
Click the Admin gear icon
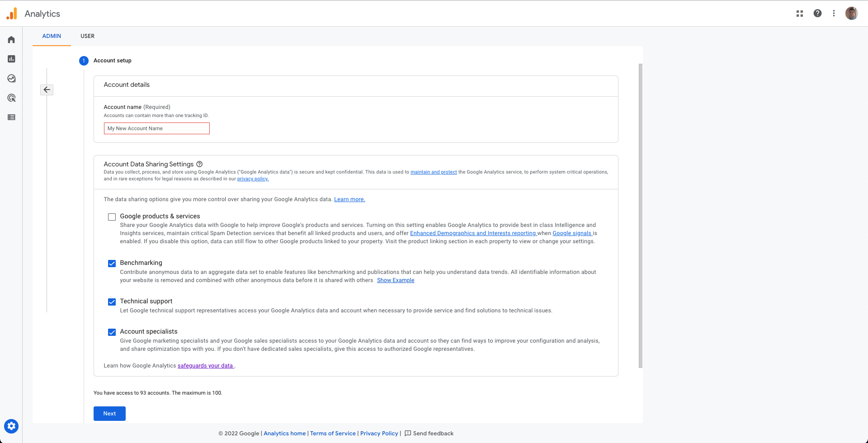tap(11, 426)
